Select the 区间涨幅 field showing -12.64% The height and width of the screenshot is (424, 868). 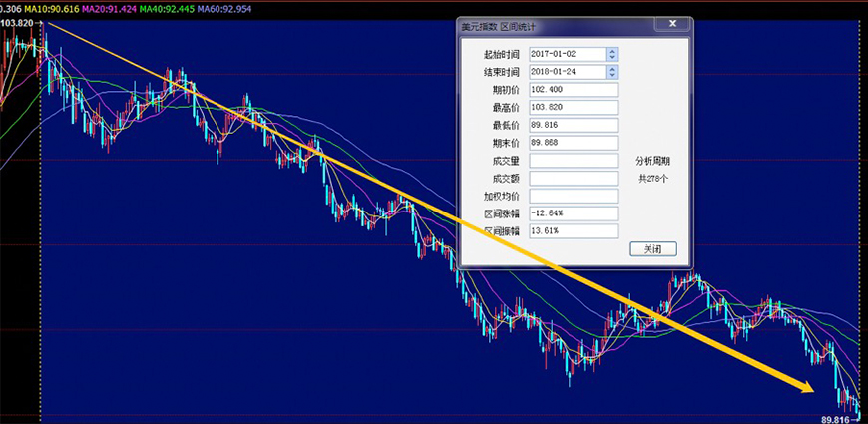pyautogui.click(x=573, y=213)
